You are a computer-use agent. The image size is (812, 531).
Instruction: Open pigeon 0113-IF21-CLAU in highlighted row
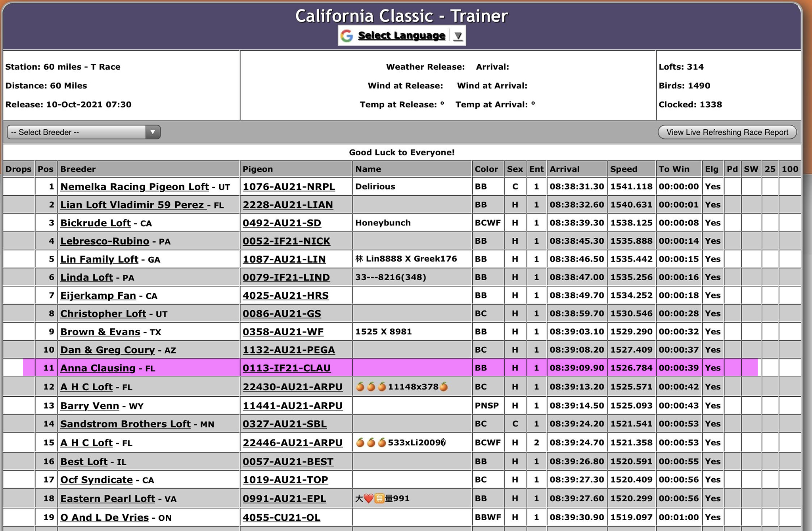click(286, 368)
